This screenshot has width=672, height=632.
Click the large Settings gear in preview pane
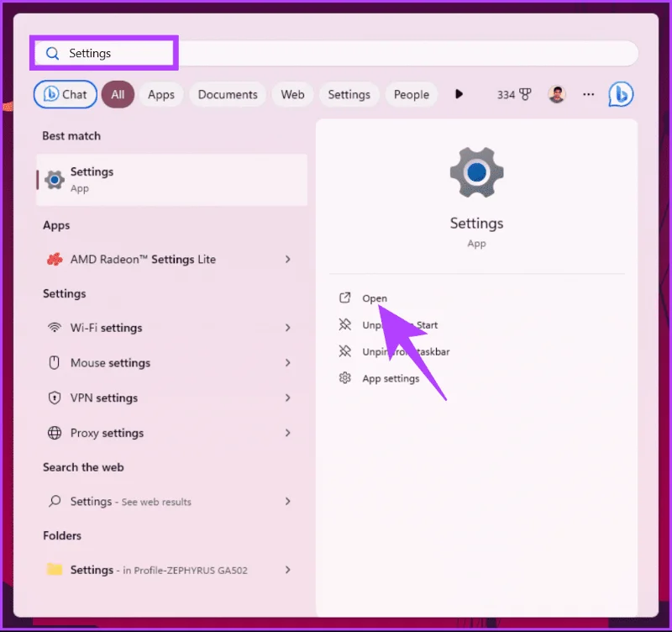click(x=476, y=172)
